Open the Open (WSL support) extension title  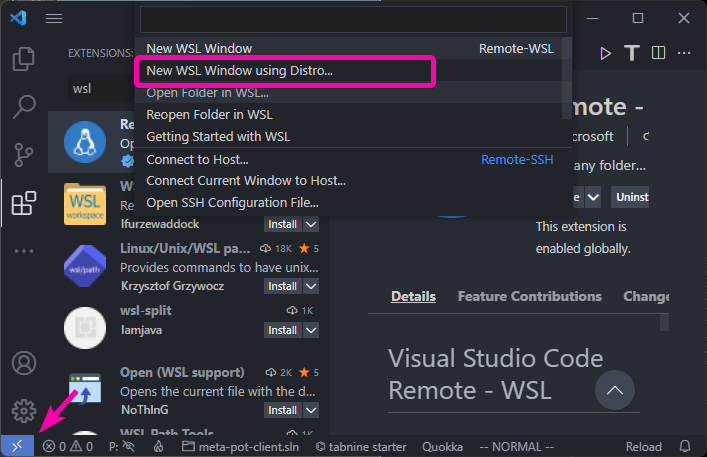[x=182, y=372]
